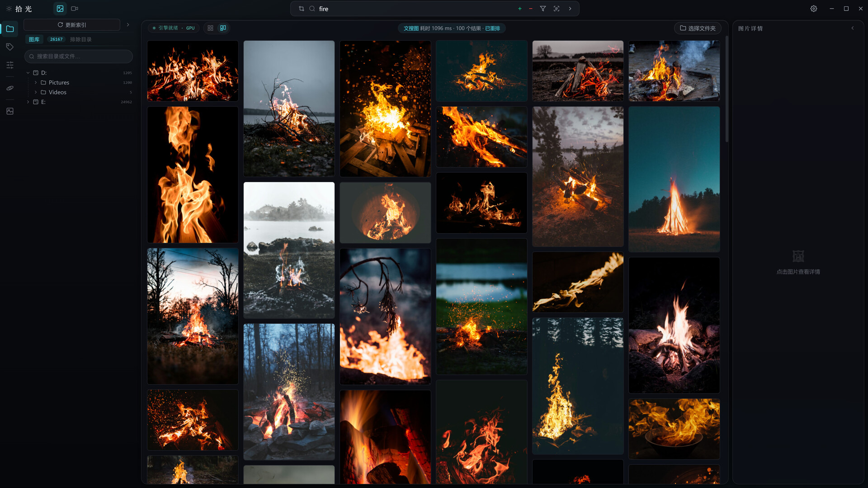
Task: Click the text scan OCR icon
Action: 557,9
